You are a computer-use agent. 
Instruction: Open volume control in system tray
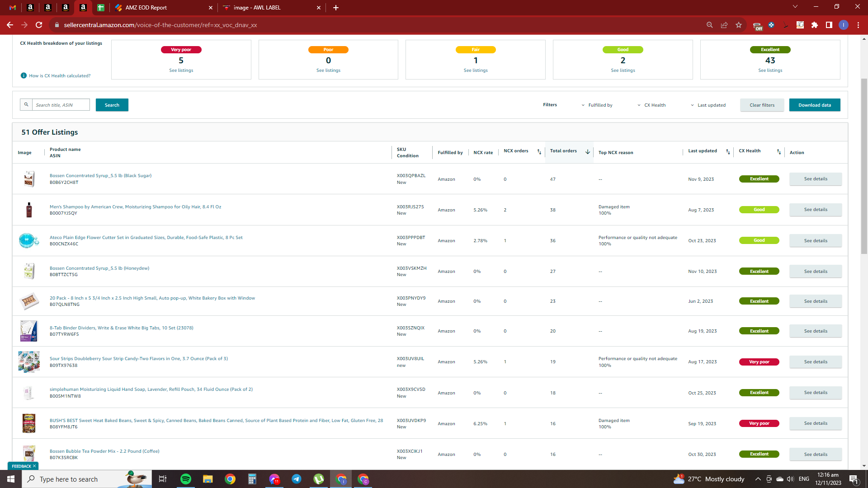coord(790,479)
